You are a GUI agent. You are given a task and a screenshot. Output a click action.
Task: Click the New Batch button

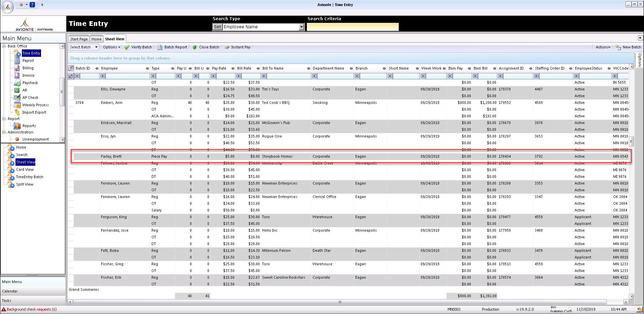[628, 47]
